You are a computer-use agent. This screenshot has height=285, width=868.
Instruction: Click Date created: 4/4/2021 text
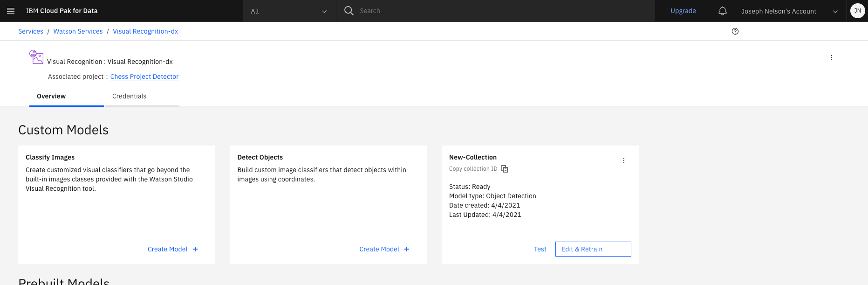485,205
